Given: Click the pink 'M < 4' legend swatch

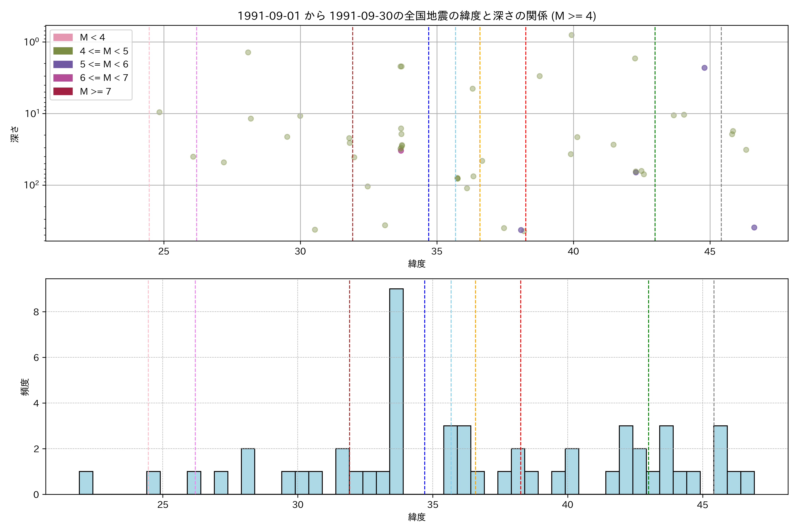Looking at the screenshot, I should [x=63, y=37].
